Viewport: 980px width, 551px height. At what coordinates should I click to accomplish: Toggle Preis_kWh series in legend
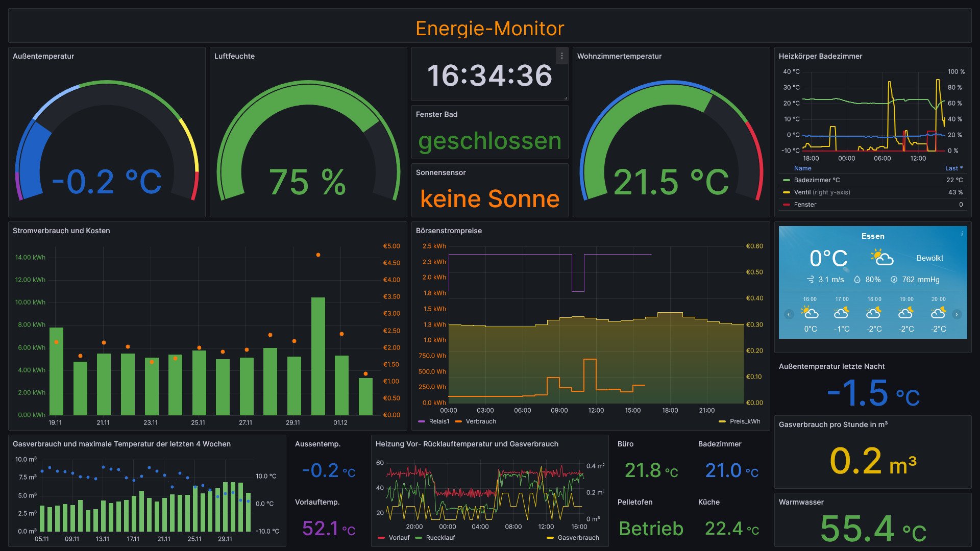point(744,421)
